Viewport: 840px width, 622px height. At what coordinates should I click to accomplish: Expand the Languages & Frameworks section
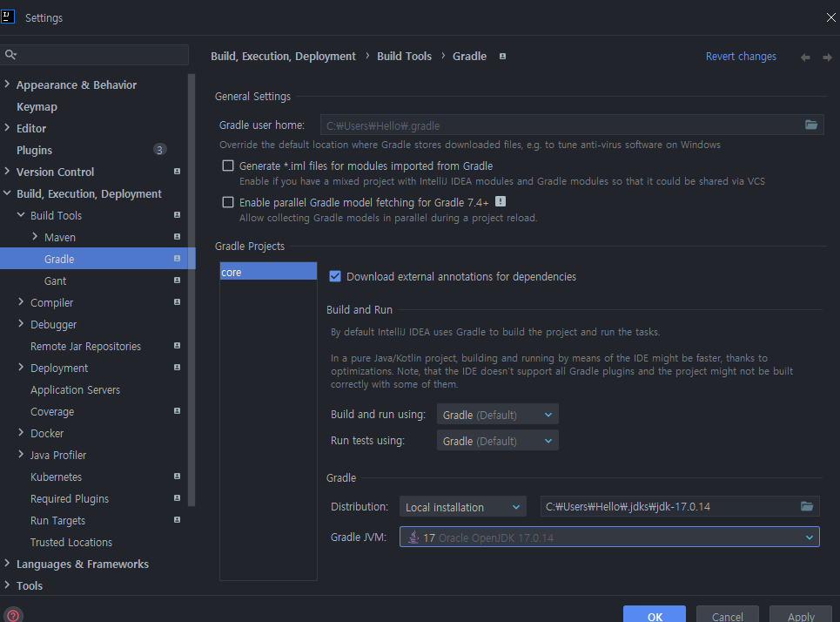click(x=7, y=564)
